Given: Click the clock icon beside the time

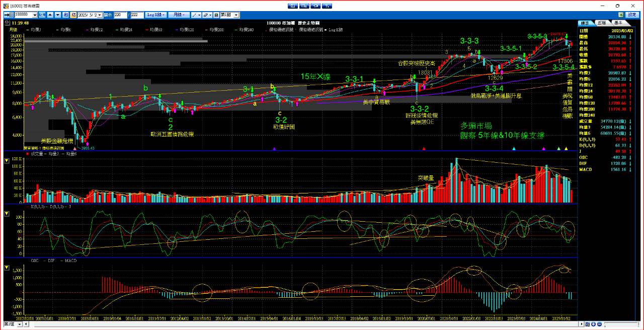Looking at the screenshot, I should [x=7, y=23].
